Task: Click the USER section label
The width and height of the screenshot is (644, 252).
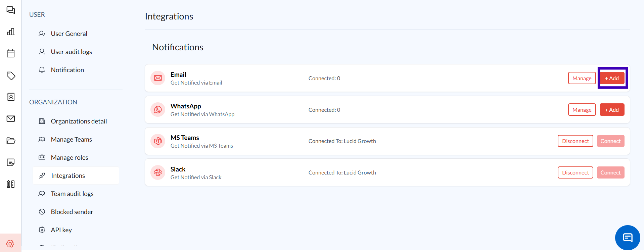Action: 37,14
